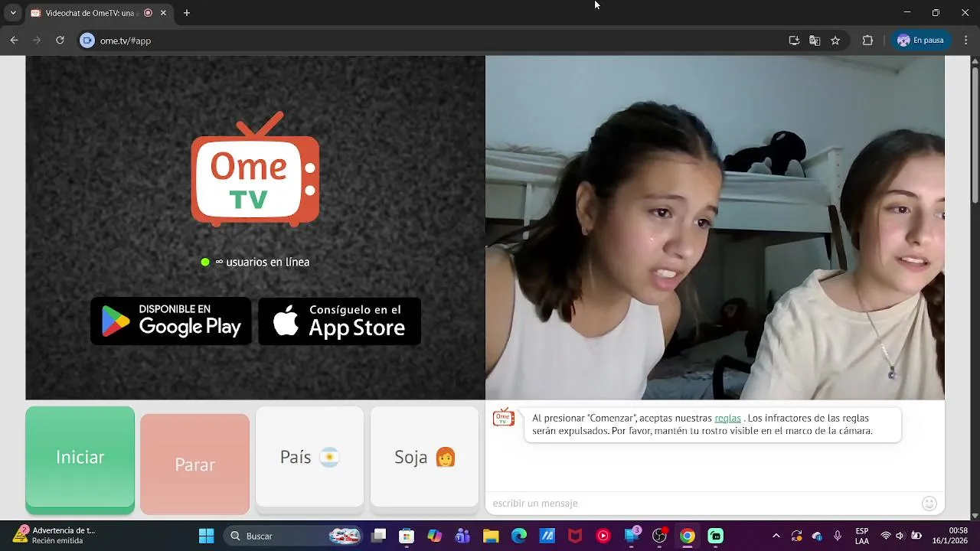Click the OmeTV logo in the video panel
This screenshot has width=980, height=551.
pyautogui.click(x=255, y=169)
